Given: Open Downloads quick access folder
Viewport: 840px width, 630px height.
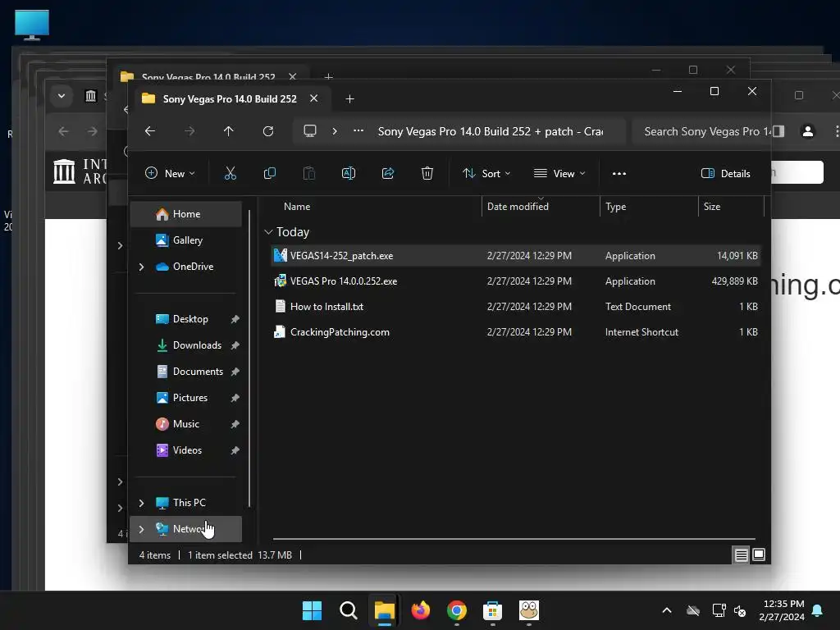Looking at the screenshot, I should [x=186, y=345].
